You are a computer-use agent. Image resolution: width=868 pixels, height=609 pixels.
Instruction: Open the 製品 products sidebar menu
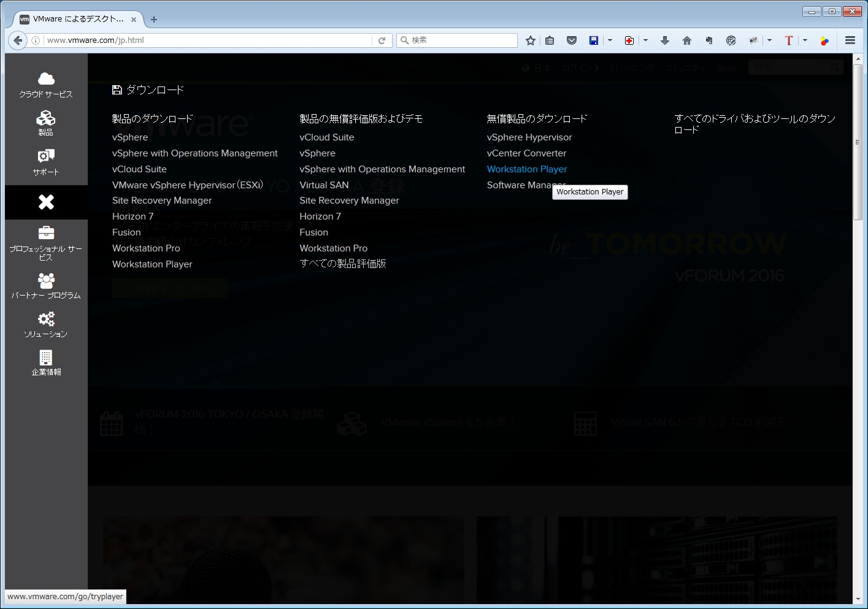click(x=46, y=123)
